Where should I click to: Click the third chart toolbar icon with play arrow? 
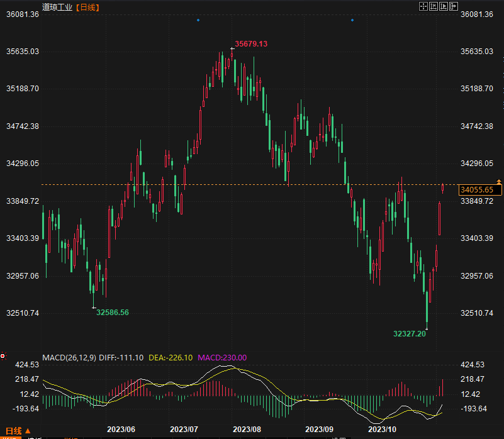[444, 6]
